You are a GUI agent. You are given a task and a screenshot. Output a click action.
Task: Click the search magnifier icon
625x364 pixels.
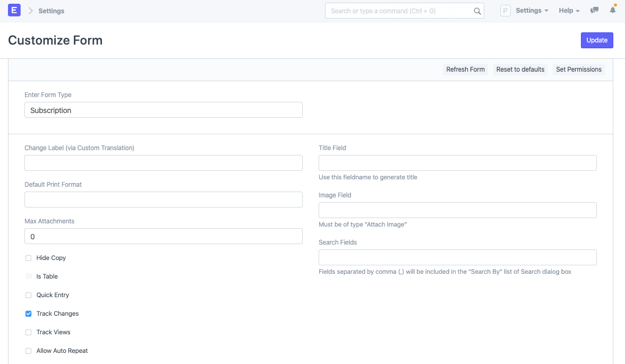tap(477, 11)
